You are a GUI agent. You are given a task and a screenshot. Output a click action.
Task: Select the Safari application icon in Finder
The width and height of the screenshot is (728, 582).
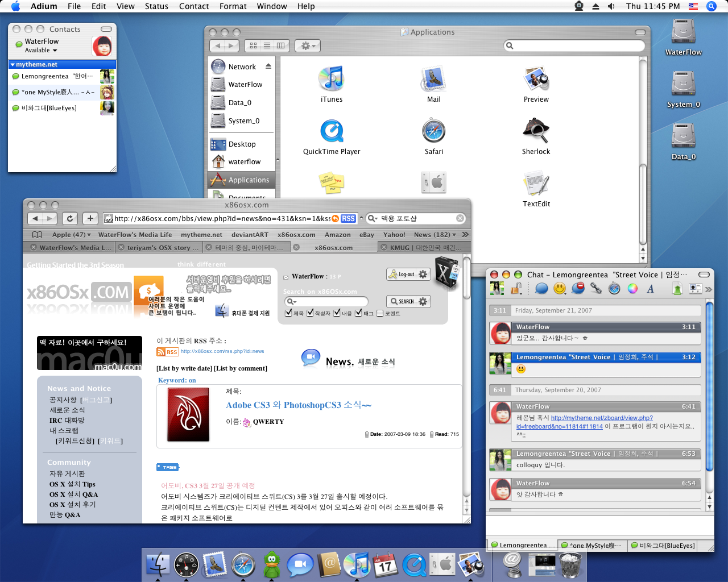point(433,131)
